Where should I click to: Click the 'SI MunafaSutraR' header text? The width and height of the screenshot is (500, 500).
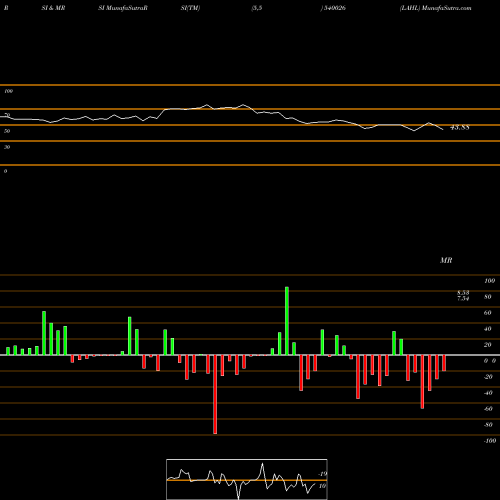(123, 8)
